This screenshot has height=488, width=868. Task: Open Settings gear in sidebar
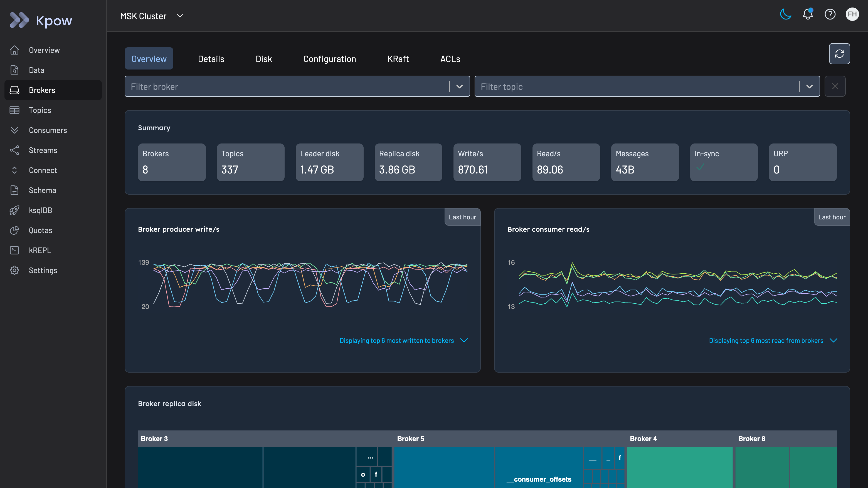[x=14, y=271]
